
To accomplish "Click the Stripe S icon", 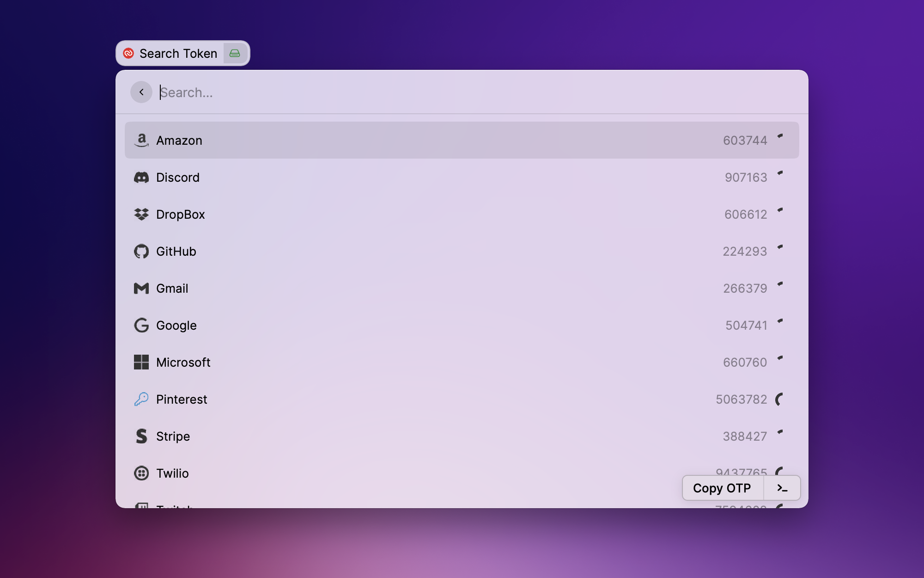I will 141,436.
